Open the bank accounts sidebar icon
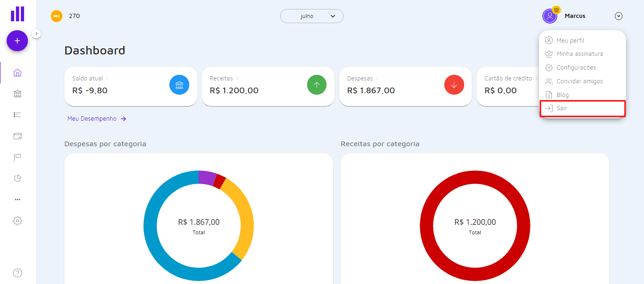644x284 pixels. (x=18, y=94)
